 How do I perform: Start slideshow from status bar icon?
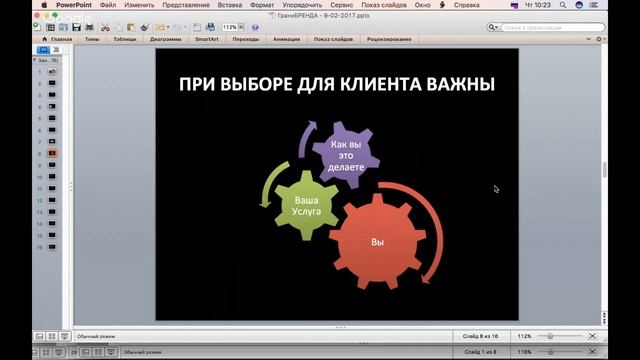[x=64, y=336]
